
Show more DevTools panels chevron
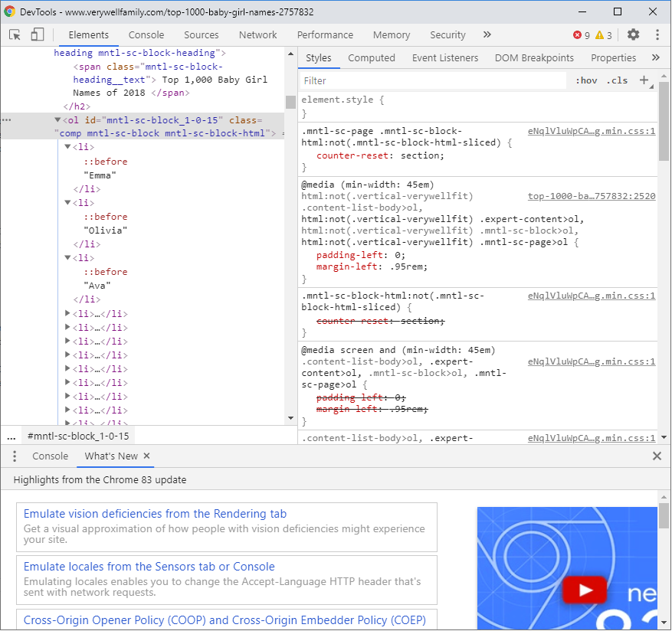(487, 34)
